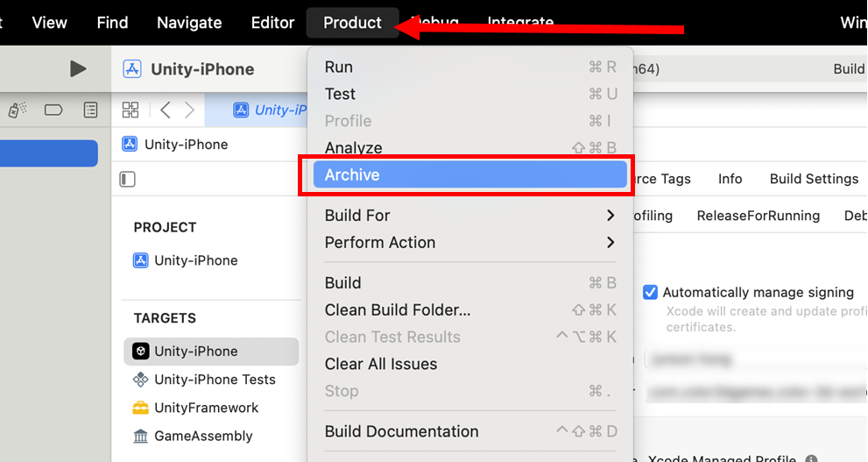Screen dimensions: 868x462
Task: Select the Unity-iPhone editor tab
Action: coord(257,110)
